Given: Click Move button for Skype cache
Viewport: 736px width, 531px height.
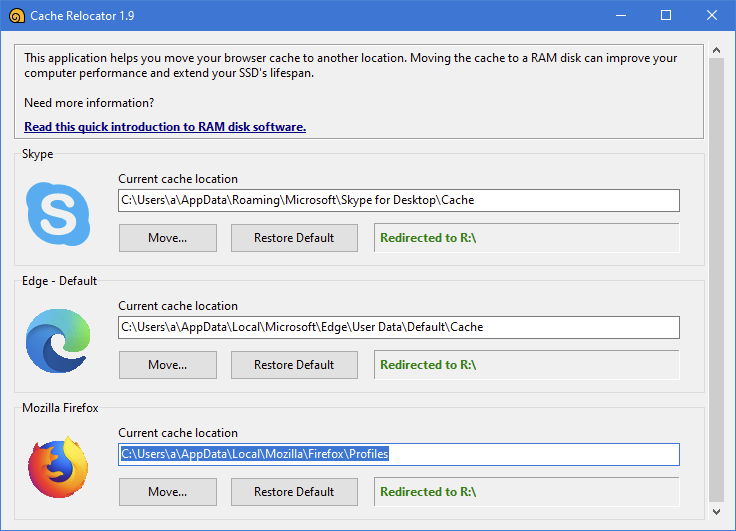Looking at the screenshot, I should [x=168, y=238].
